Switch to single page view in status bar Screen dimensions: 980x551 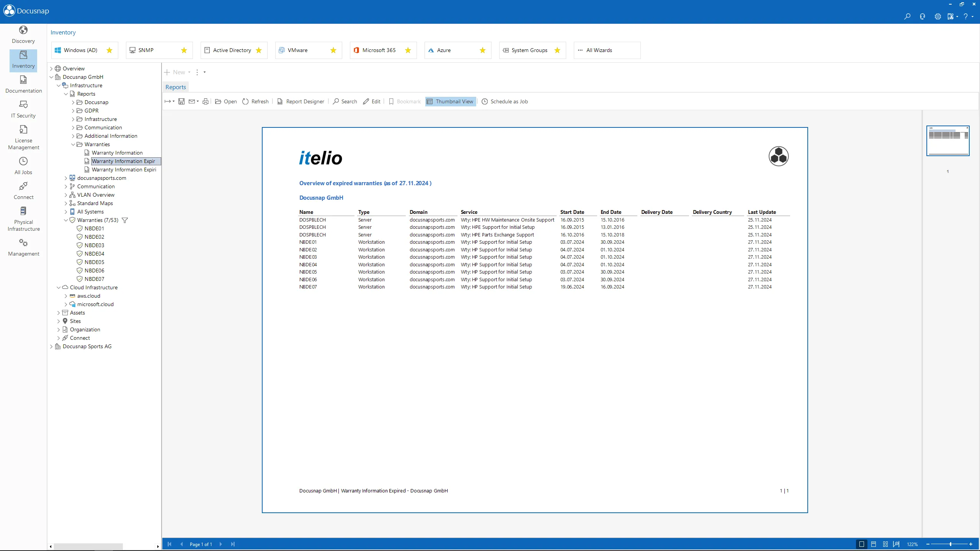click(862, 544)
